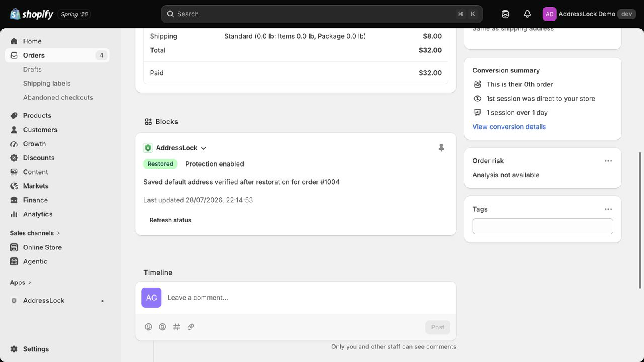The height and width of the screenshot is (362, 644).
Task: Click the Spring '26 edition badge
Action: (74, 14)
